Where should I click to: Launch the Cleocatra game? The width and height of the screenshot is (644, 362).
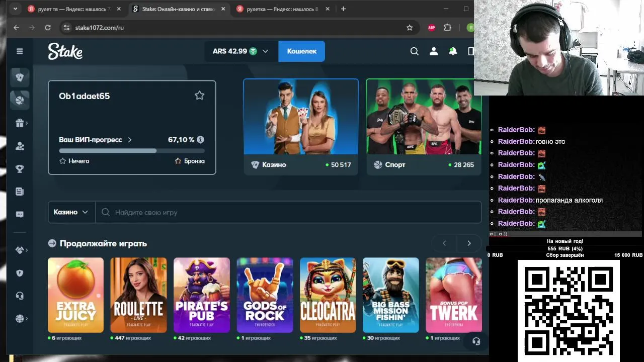click(x=328, y=295)
